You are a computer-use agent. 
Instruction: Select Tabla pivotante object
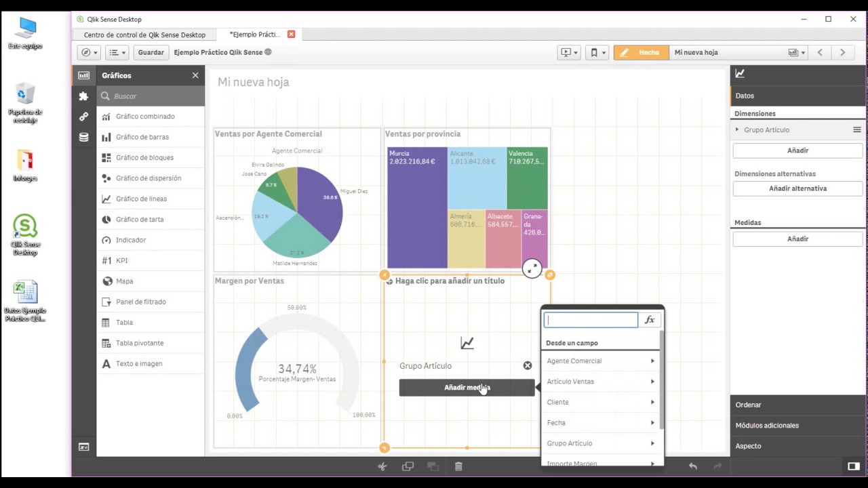[x=151, y=343]
